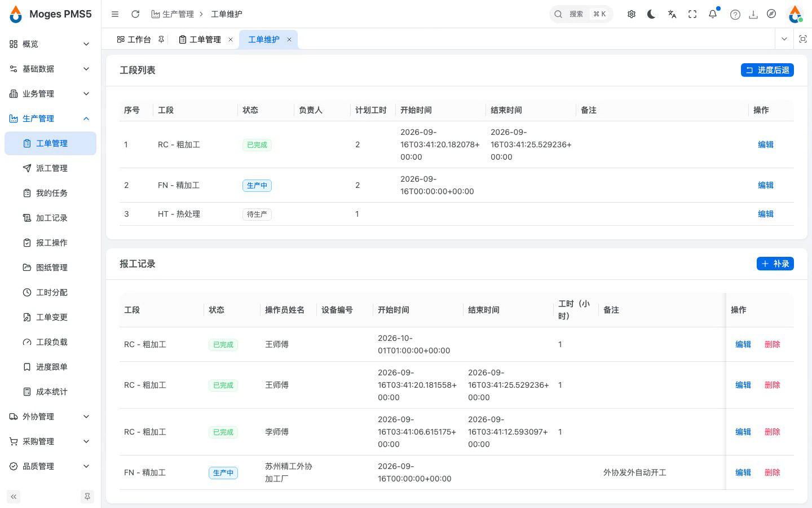The width and height of the screenshot is (812, 508).
Task: Edit the 苏州精工外协加工厂 report record
Action: tap(743, 472)
